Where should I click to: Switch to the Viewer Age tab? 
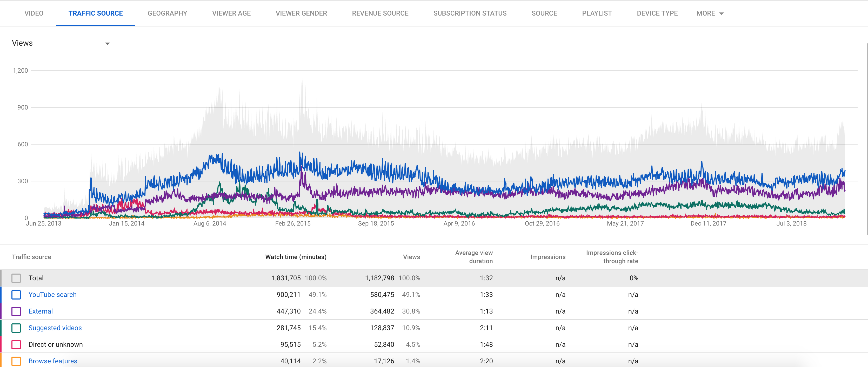[231, 13]
